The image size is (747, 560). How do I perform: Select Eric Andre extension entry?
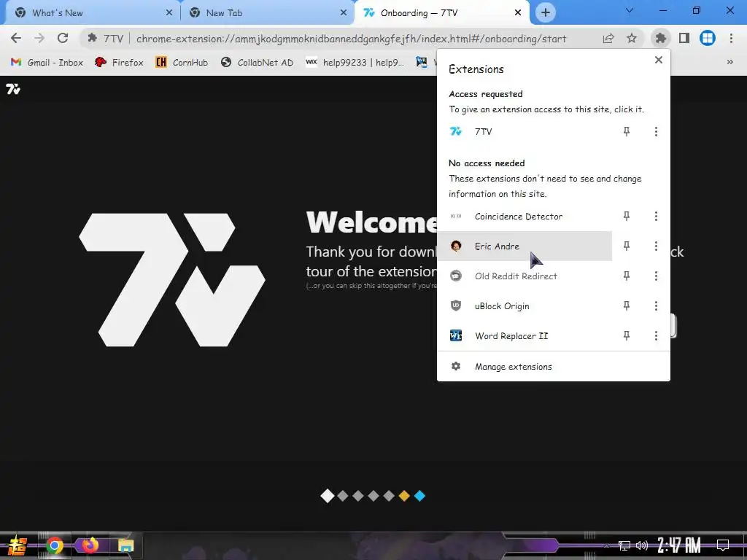(x=525, y=246)
